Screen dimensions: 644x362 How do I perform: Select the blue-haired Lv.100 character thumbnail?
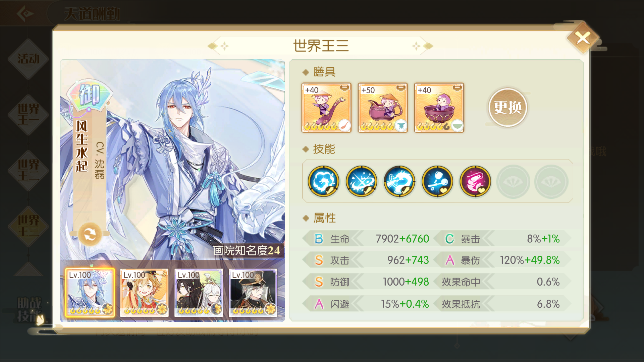90,293
